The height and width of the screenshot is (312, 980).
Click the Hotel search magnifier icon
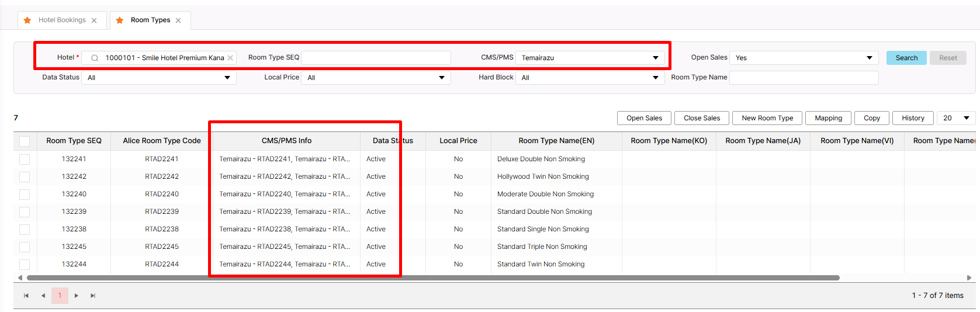95,58
